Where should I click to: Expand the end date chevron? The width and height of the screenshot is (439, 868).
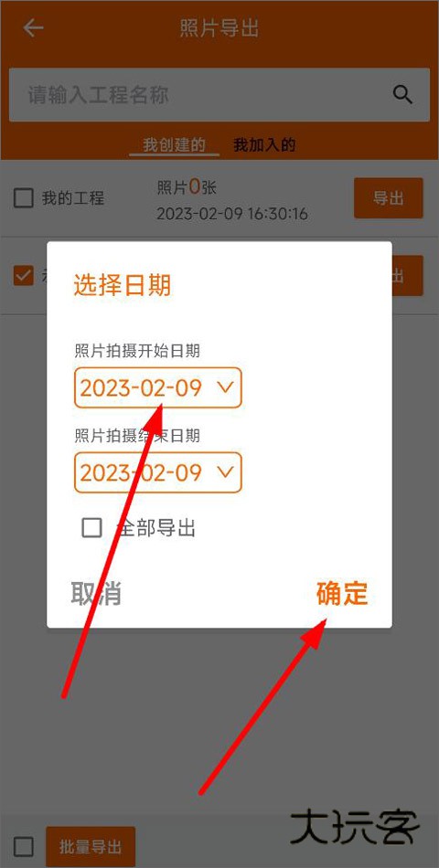[x=226, y=472]
